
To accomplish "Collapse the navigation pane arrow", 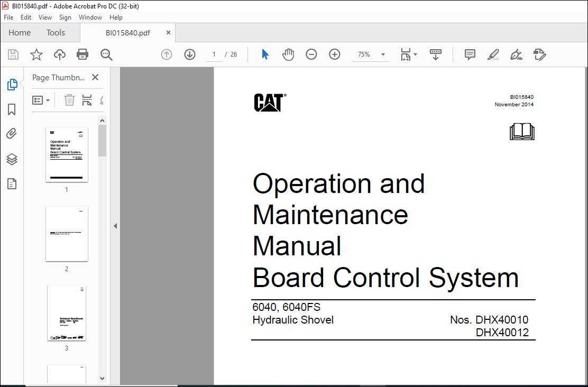I will [115, 226].
